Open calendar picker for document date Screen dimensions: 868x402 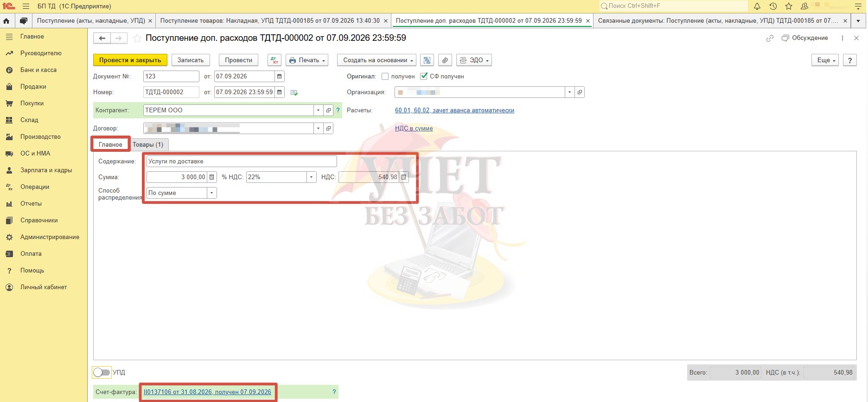[280, 76]
